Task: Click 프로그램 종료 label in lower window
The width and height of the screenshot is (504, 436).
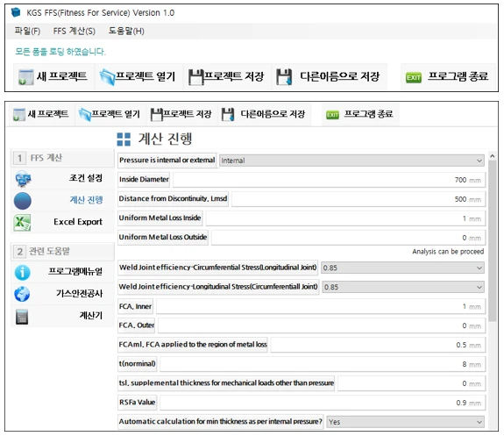Action: click(368, 114)
